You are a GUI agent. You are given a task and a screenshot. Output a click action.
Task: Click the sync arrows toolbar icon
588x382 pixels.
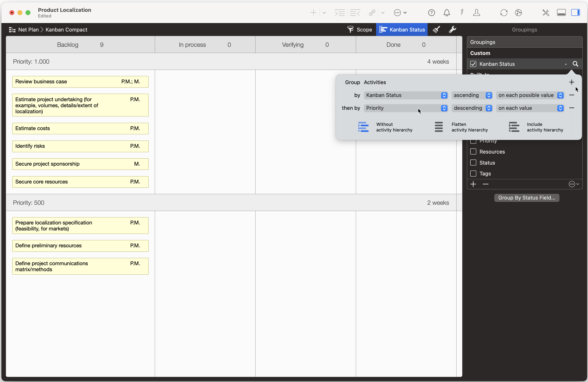[504, 13]
